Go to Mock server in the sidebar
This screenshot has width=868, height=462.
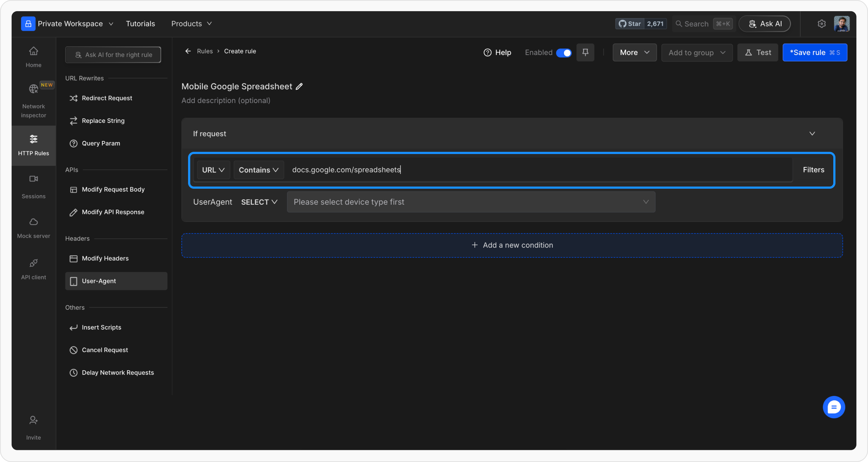click(33, 228)
